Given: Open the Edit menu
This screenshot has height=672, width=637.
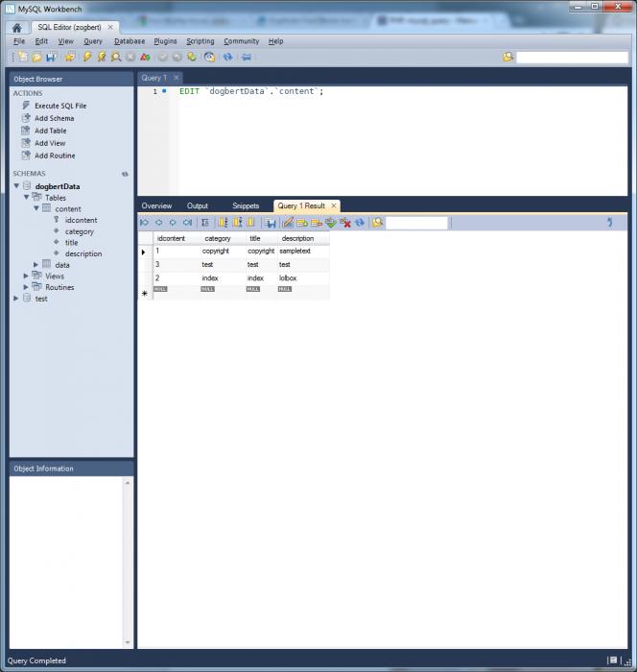Looking at the screenshot, I should (41, 41).
